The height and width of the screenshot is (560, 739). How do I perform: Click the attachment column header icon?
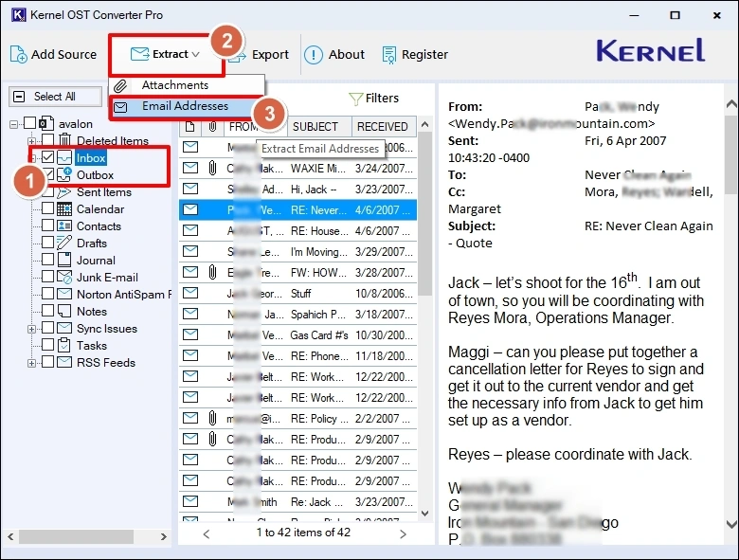(212, 127)
